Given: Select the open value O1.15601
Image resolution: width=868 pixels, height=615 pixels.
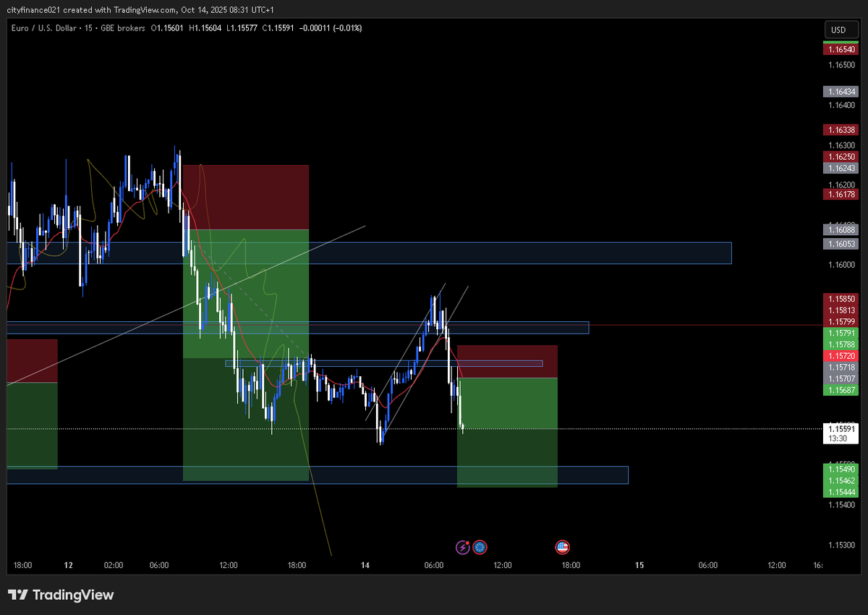Looking at the screenshot, I should [167, 28].
